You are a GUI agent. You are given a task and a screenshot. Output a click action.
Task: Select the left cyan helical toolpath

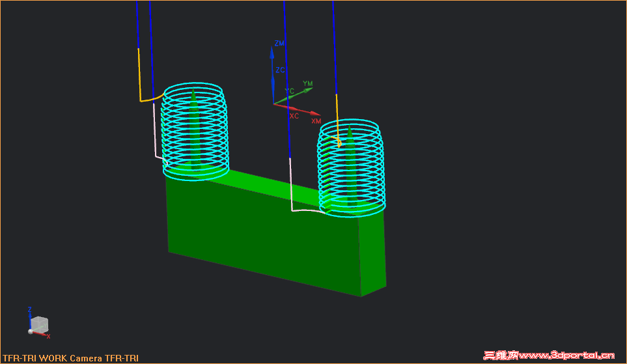point(195,132)
